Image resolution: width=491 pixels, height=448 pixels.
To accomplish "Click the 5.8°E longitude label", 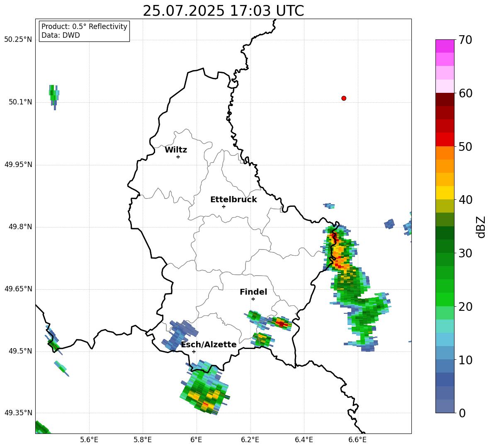I will tap(143, 440).
